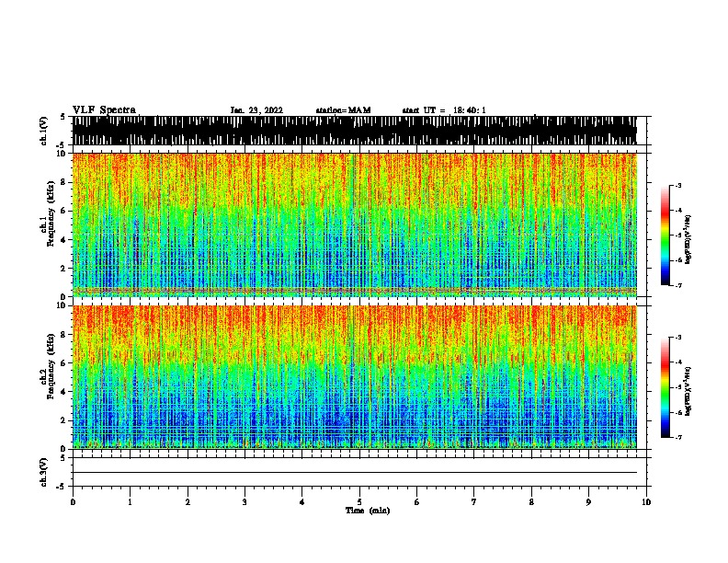
Task: Click the "2" kHz tick on ch.2 frequency axis
Action: (x=63, y=420)
